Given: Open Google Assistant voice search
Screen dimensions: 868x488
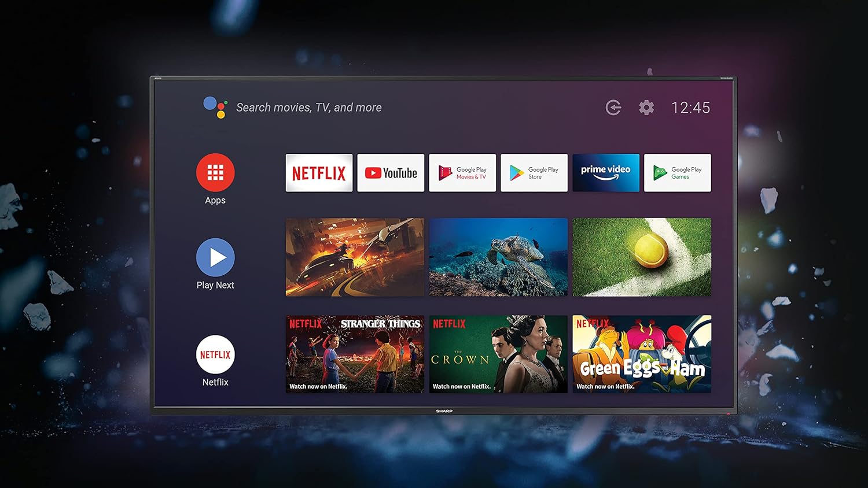Looking at the screenshot, I should pos(215,106).
